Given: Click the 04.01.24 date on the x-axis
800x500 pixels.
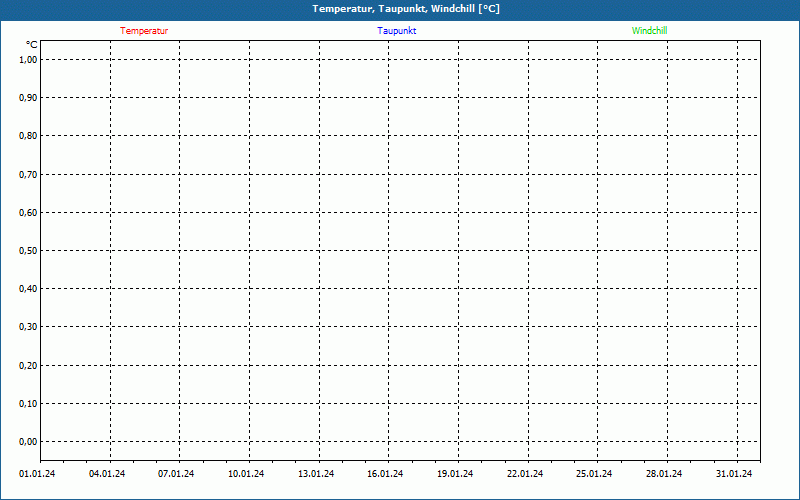Looking at the screenshot, I should pos(107,474).
